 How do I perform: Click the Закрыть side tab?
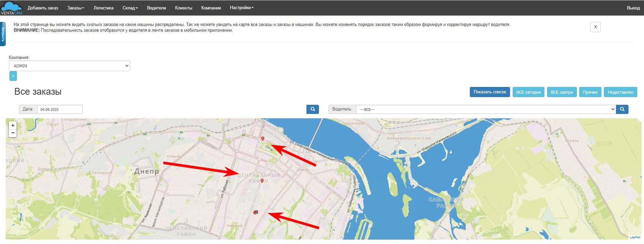[3, 34]
